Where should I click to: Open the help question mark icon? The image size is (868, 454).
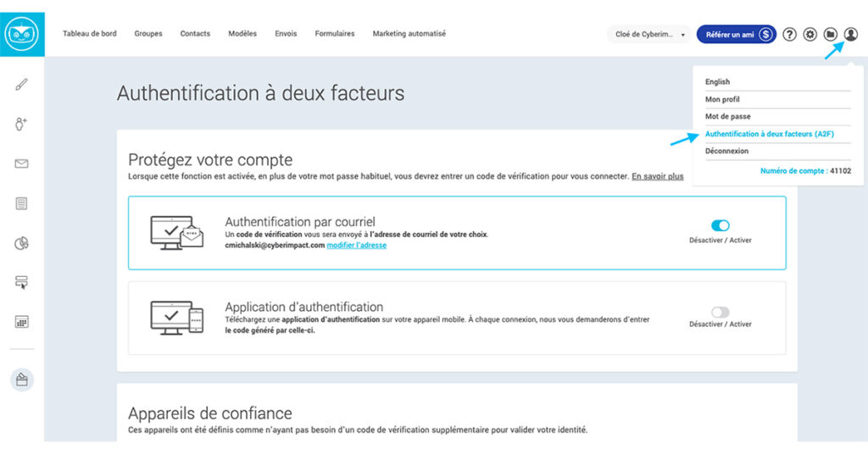pos(790,35)
